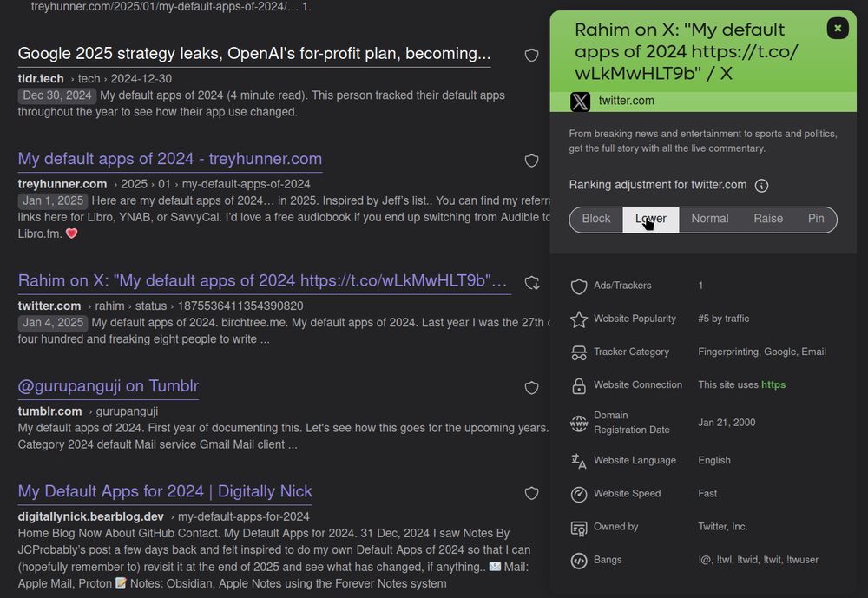Click twitter.com label in panel header
The image size is (868, 598).
pos(626,101)
